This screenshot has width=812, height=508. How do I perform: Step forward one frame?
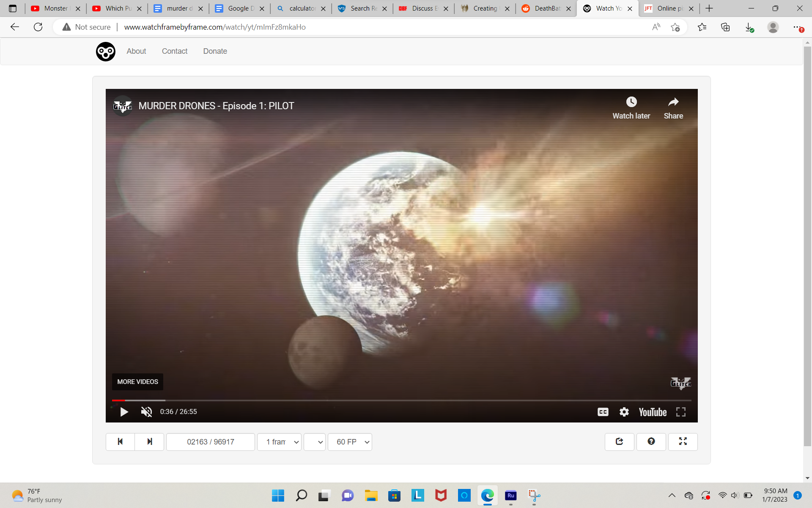click(149, 442)
